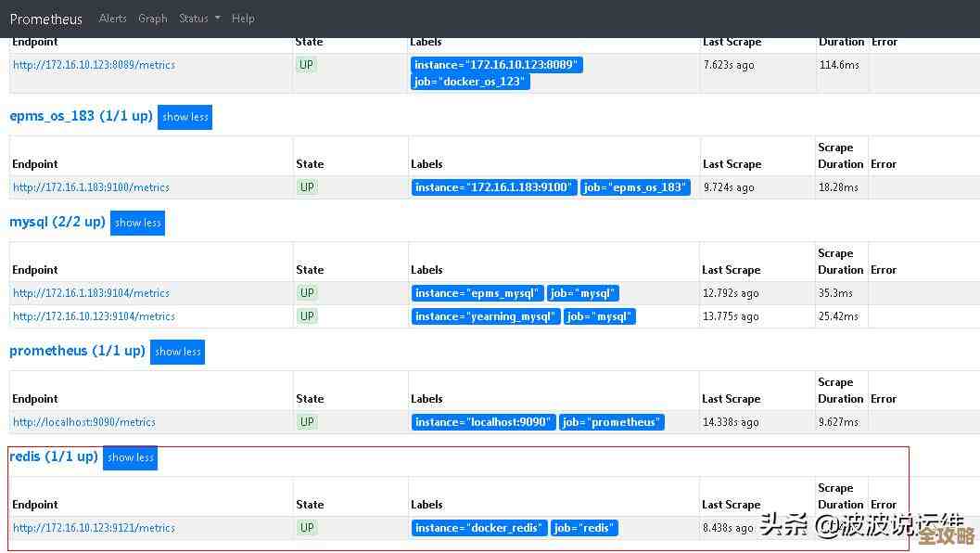
Task: Expand the Status dropdown menu
Action: coord(199,19)
